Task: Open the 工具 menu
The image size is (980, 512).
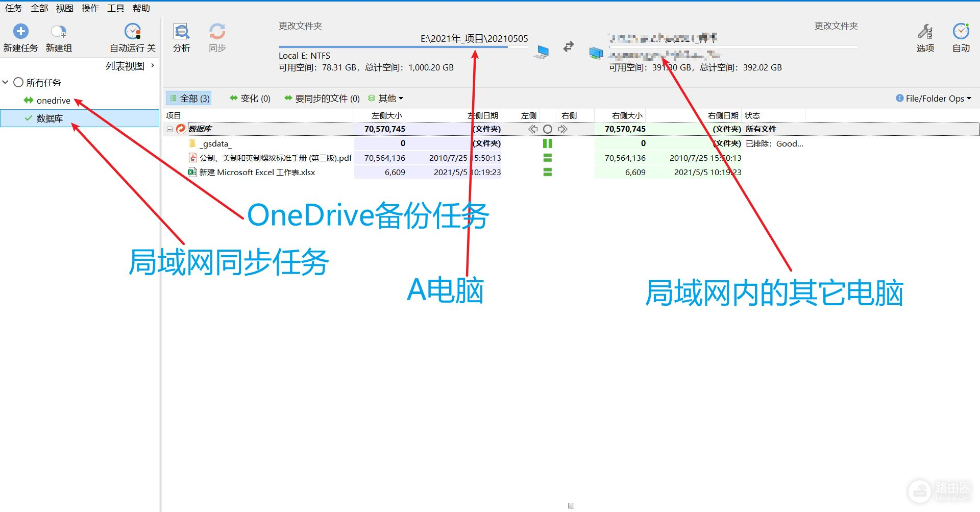Action: 115,8
